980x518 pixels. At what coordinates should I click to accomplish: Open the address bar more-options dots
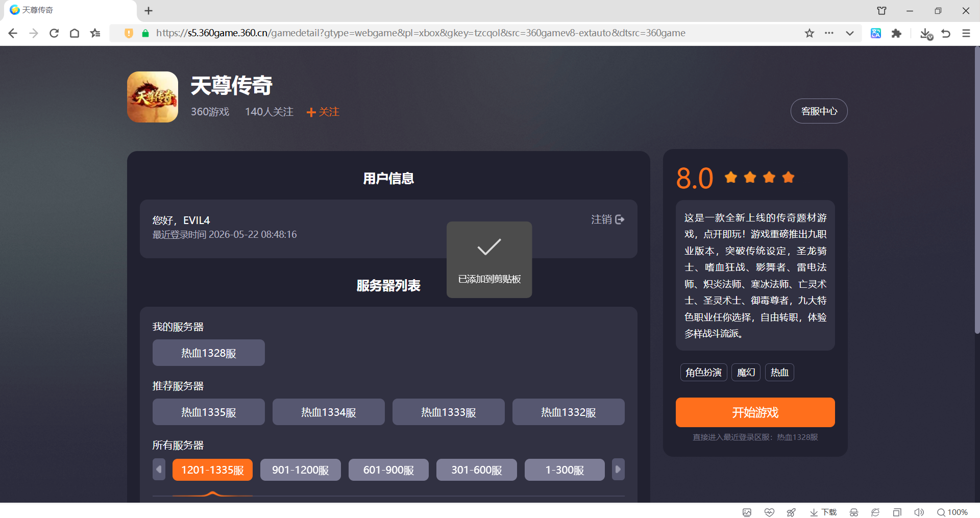829,33
